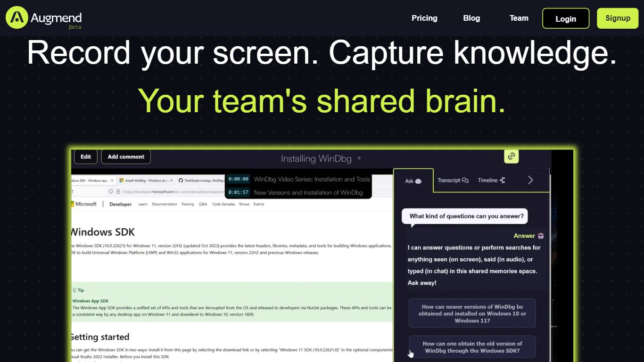Click the Installing WinDbg title

(x=316, y=159)
